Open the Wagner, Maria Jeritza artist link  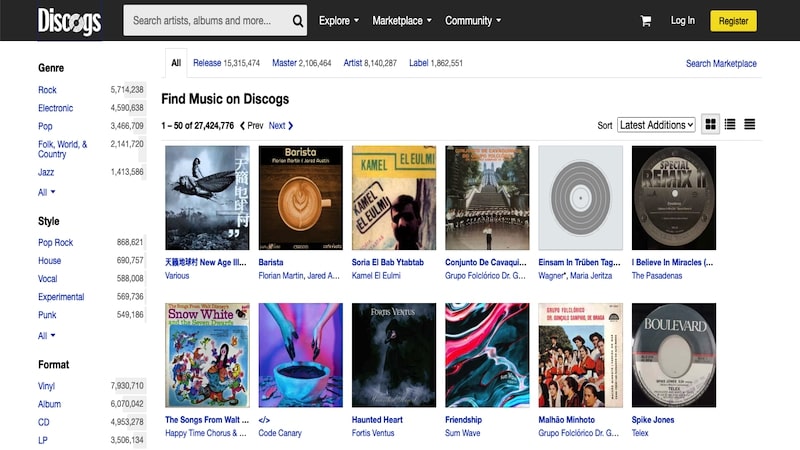pos(575,276)
